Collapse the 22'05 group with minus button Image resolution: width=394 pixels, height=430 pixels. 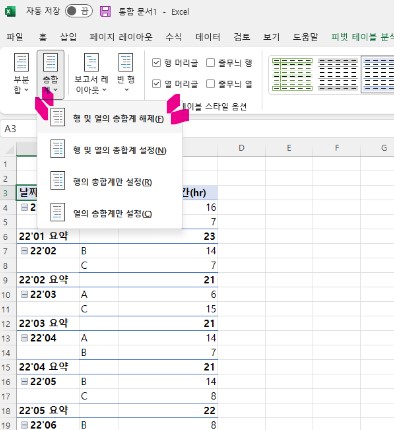[24, 381]
